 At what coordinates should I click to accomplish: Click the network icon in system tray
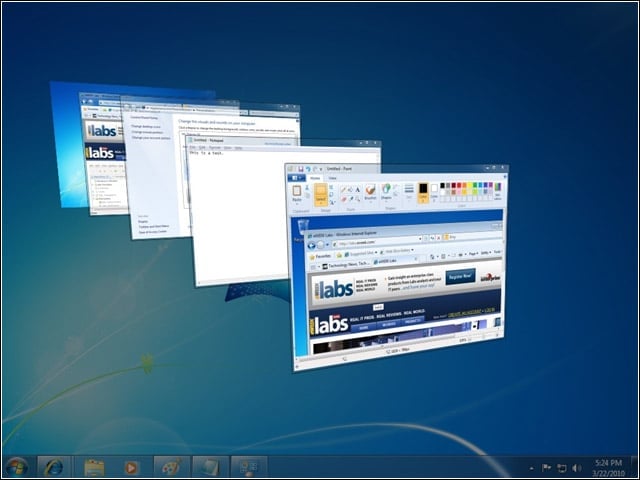click(562, 468)
